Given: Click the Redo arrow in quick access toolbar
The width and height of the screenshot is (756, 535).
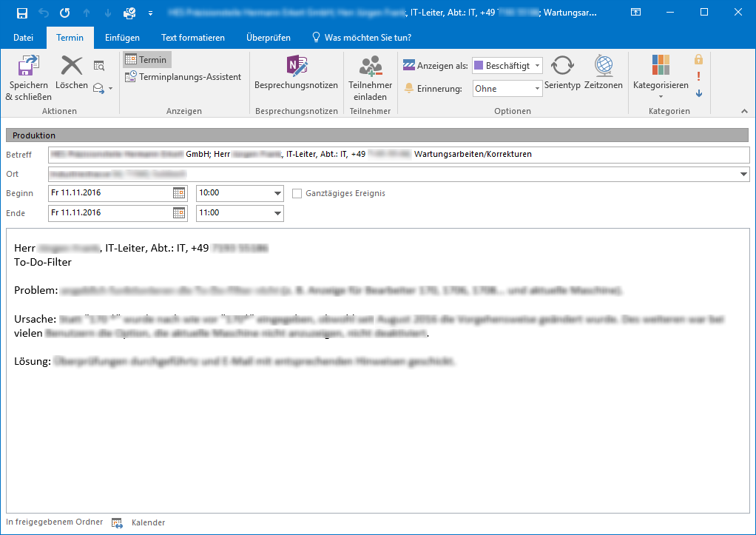Looking at the screenshot, I should (x=64, y=13).
